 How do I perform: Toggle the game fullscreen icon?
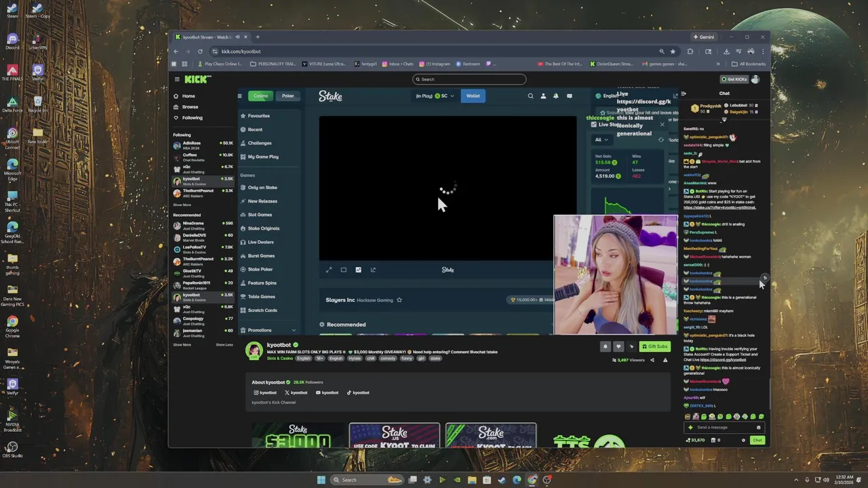[x=329, y=270]
